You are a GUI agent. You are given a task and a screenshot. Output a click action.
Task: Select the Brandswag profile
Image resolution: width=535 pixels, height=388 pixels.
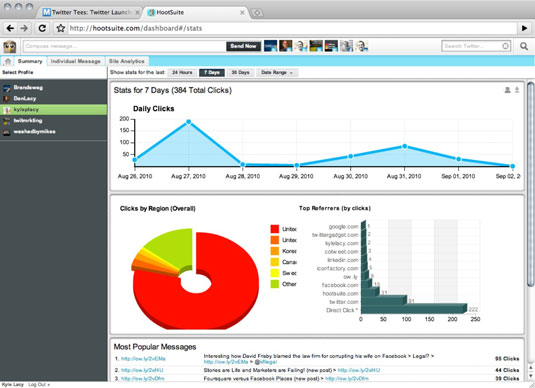tap(53, 88)
